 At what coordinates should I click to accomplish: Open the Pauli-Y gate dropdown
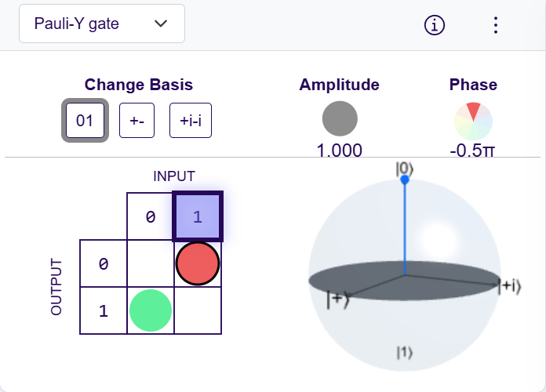pos(102,24)
